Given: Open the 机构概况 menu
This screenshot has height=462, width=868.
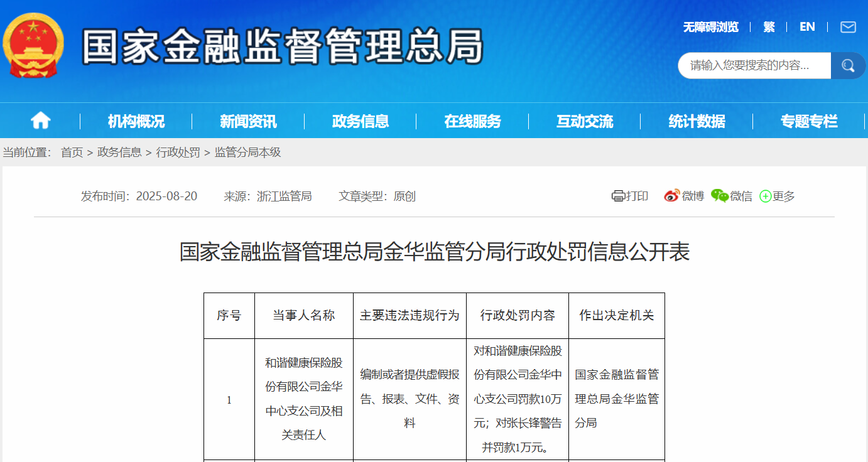Looking at the screenshot, I should click(136, 121).
